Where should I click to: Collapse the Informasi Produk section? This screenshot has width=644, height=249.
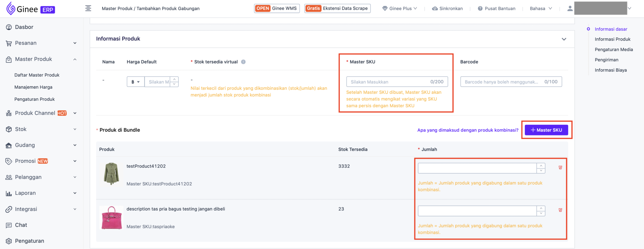tap(564, 39)
